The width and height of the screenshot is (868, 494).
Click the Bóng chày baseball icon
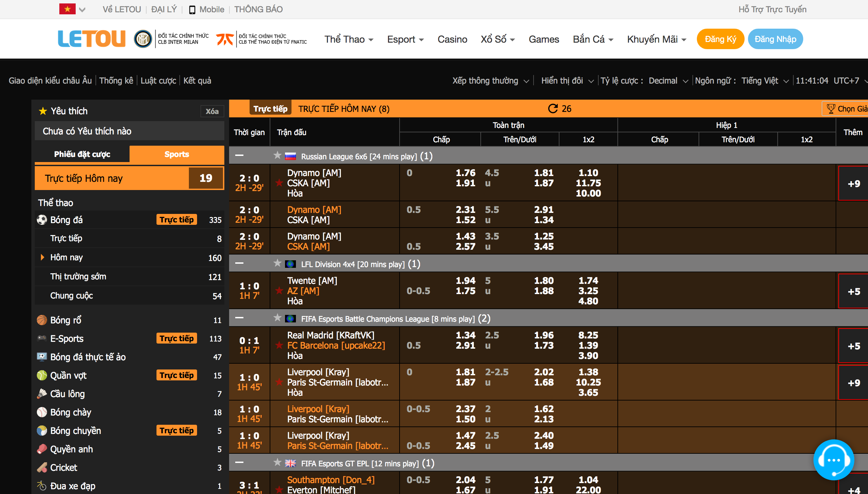point(42,412)
